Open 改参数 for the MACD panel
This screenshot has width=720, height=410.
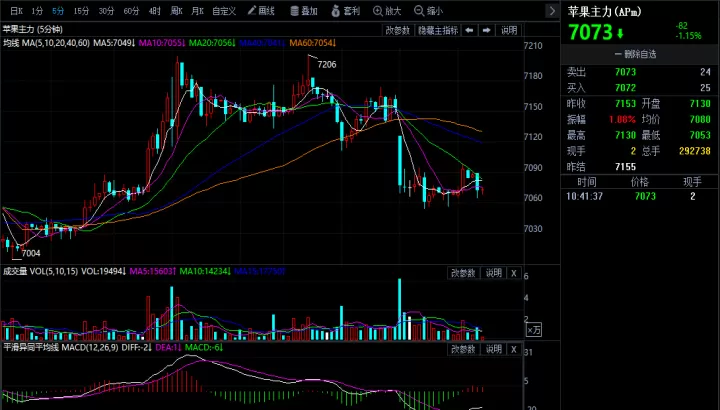pos(463,349)
